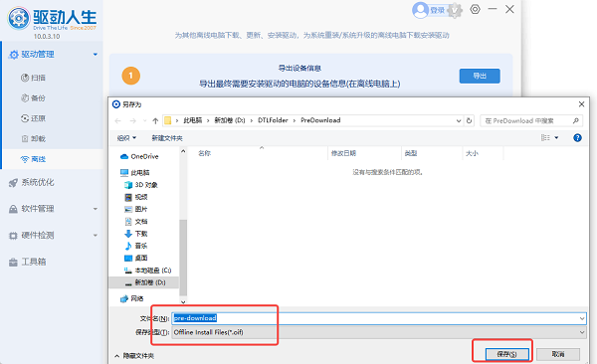Refresh the PreDownload folder

(x=469, y=120)
